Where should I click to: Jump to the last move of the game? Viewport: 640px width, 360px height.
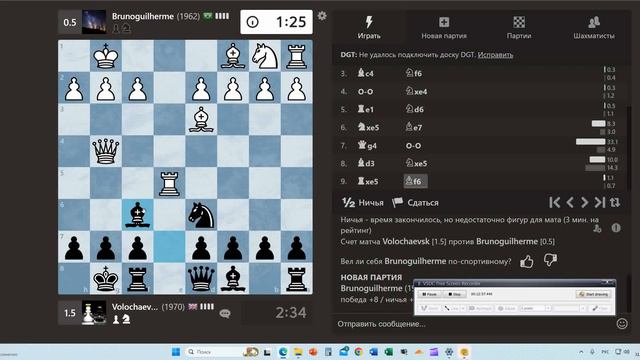599,202
